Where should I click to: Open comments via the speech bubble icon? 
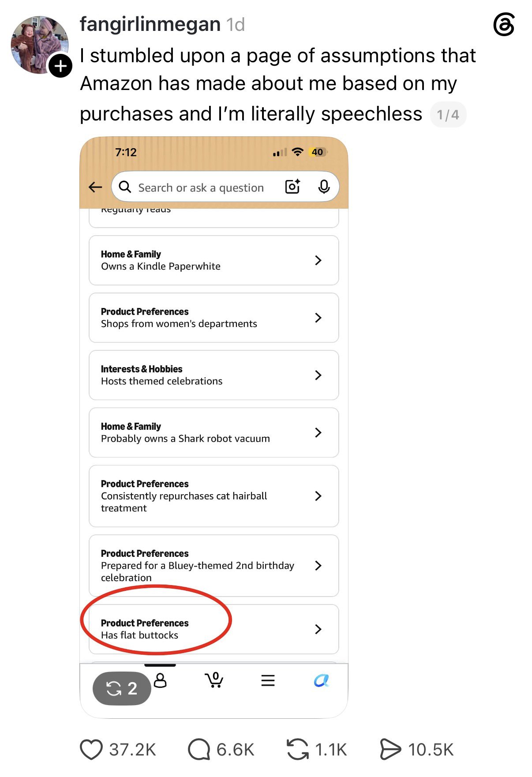pos(199,750)
